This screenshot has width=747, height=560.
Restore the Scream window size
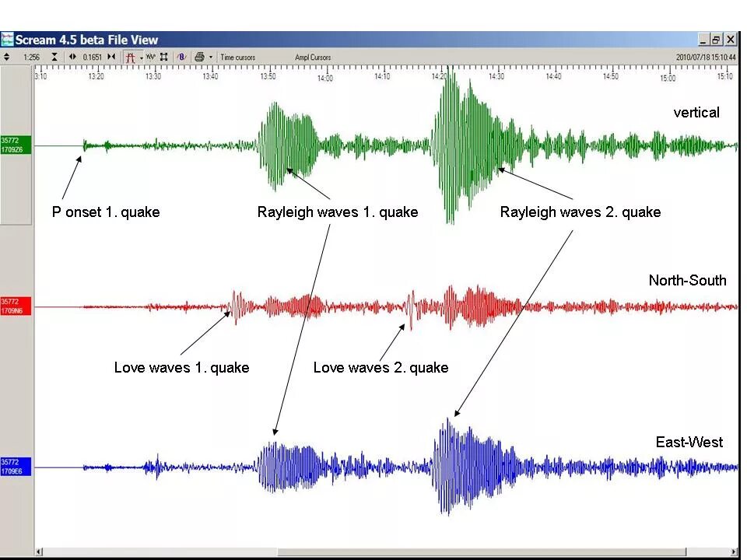tap(716, 39)
